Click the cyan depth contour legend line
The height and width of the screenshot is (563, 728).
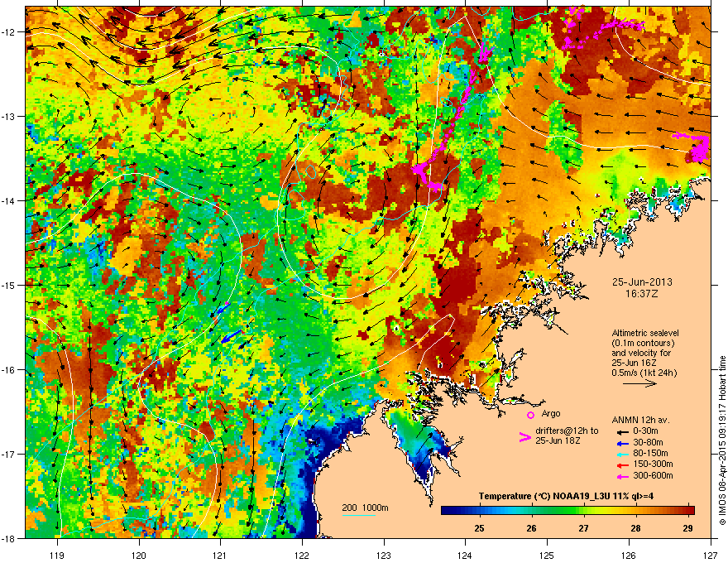point(358,515)
